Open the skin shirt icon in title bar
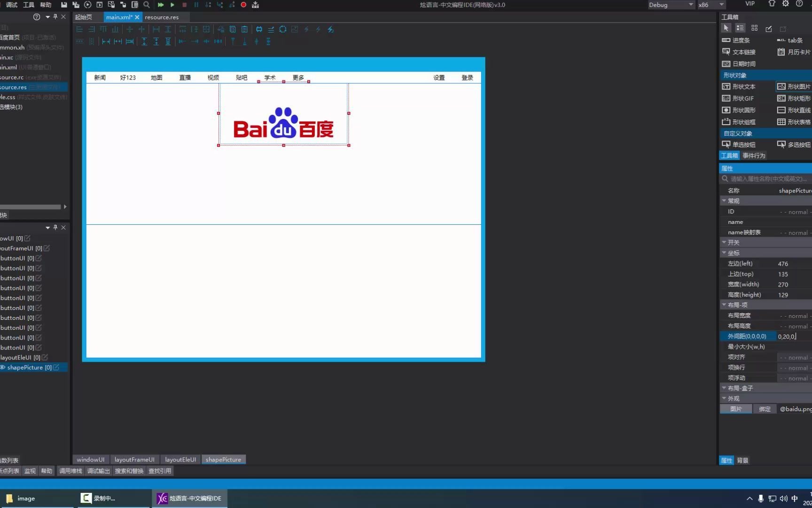The width and height of the screenshot is (812, 508). coord(772,4)
